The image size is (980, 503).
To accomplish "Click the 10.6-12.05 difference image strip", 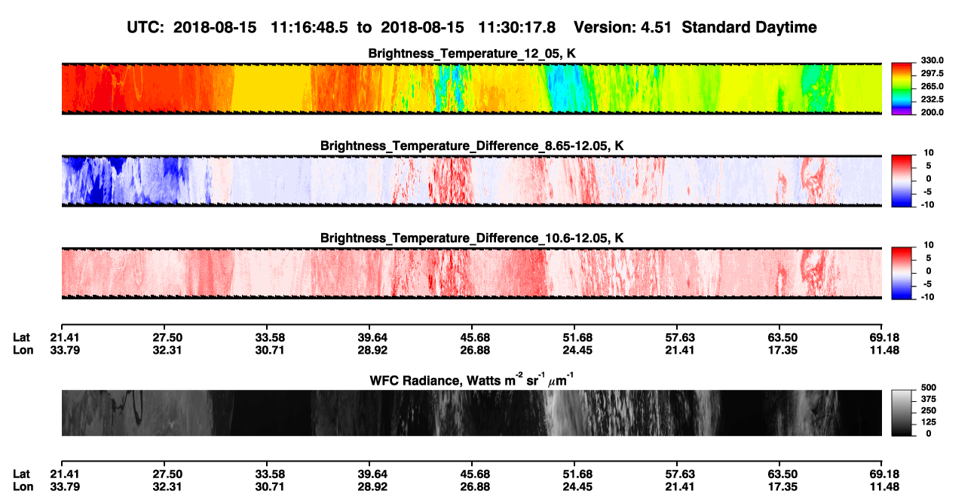I will click(x=471, y=272).
